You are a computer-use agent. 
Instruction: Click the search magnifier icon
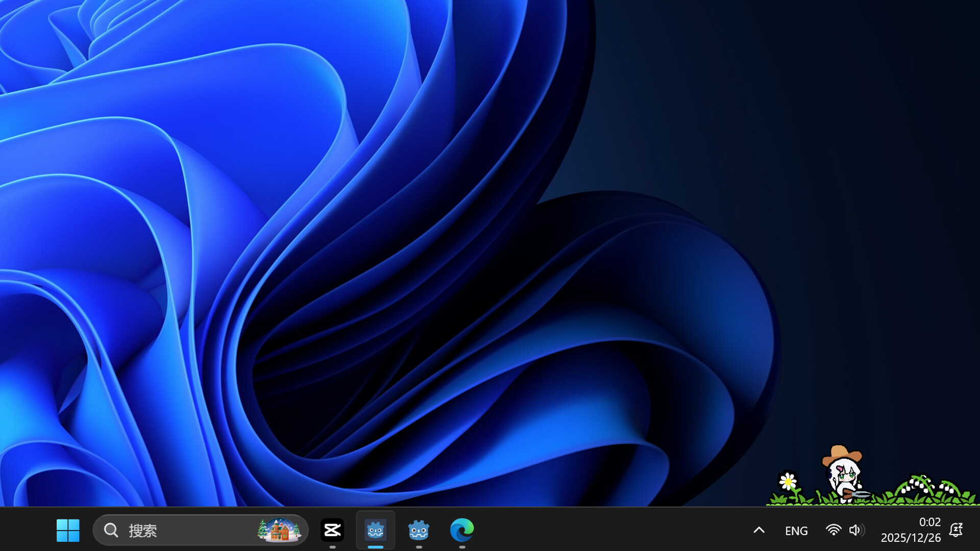pos(111,530)
